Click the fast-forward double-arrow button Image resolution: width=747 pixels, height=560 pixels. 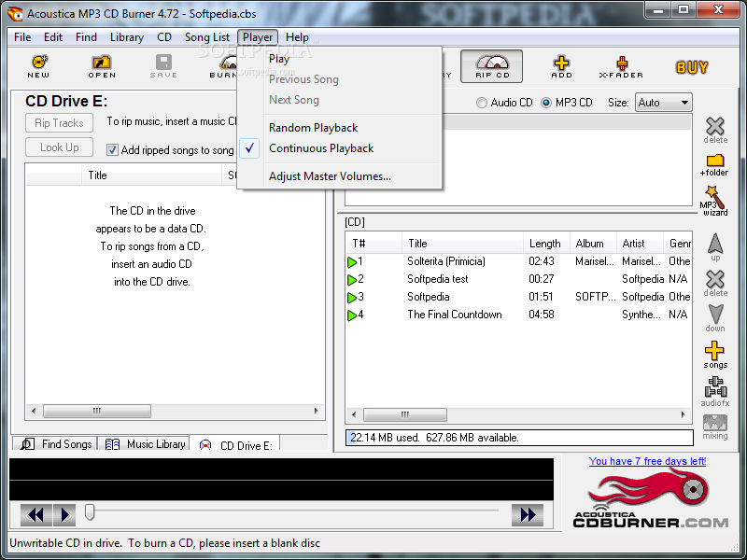[x=528, y=515]
